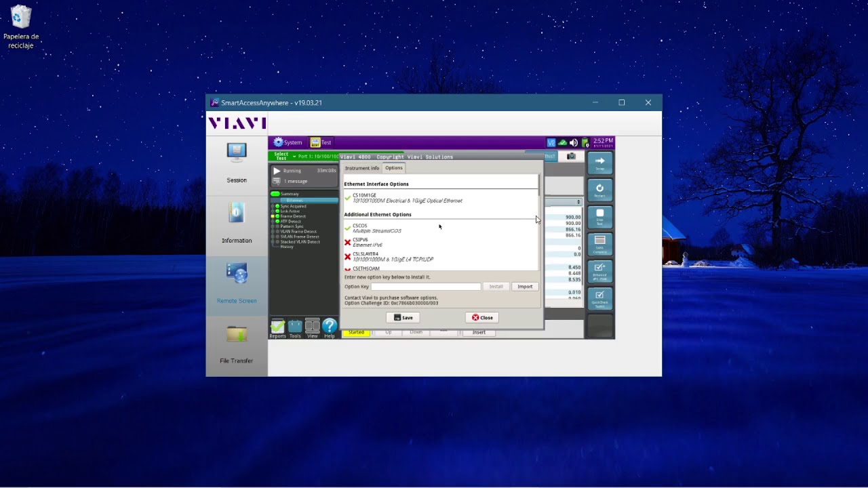Screen dimensions: 868x488
Task: Click the Option Key input field
Action: click(x=426, y=287)
